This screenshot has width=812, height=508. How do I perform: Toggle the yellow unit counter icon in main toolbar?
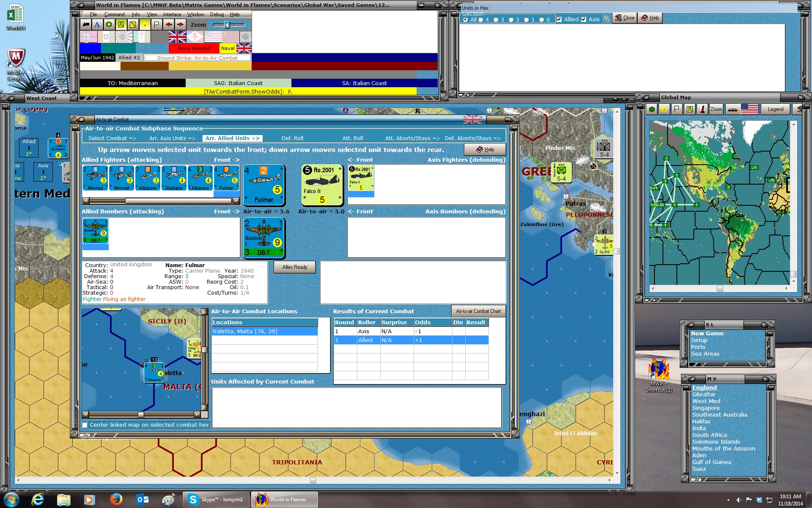pos(121,25)
